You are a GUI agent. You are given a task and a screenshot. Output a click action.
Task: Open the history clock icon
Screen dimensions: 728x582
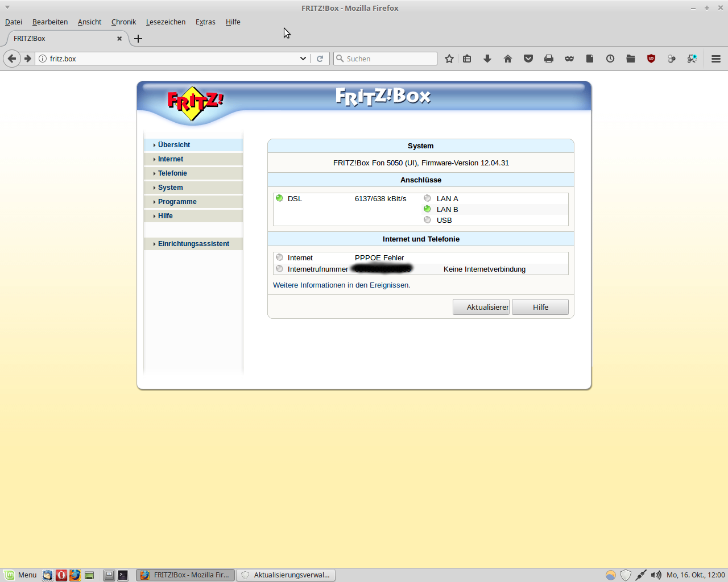(610, 59)
